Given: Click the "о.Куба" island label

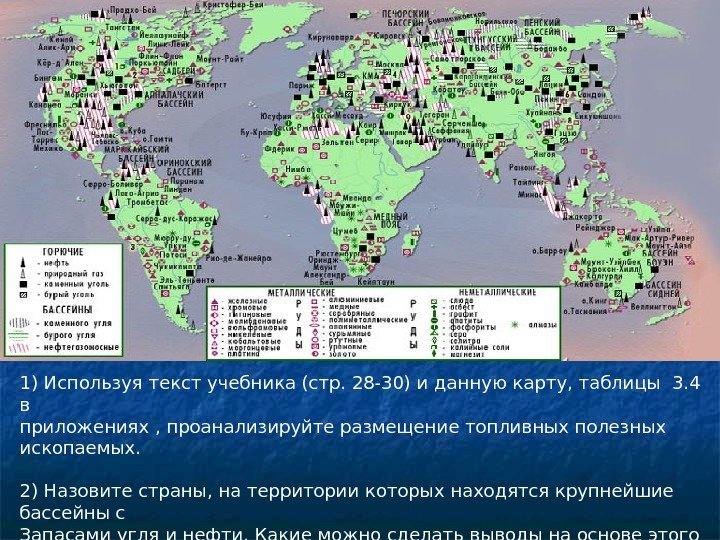Looking at the screenshot, I should click(133, 131).
